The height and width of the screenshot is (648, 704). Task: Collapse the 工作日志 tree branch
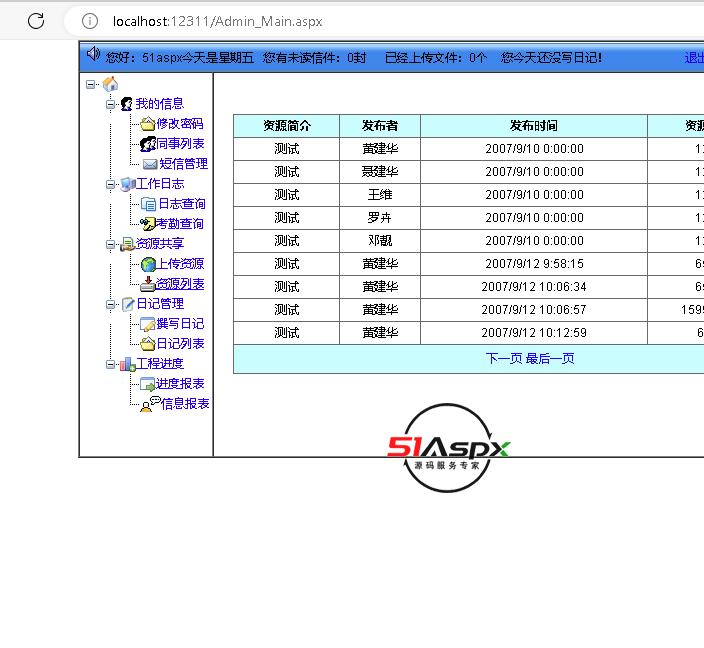(110, 184)
